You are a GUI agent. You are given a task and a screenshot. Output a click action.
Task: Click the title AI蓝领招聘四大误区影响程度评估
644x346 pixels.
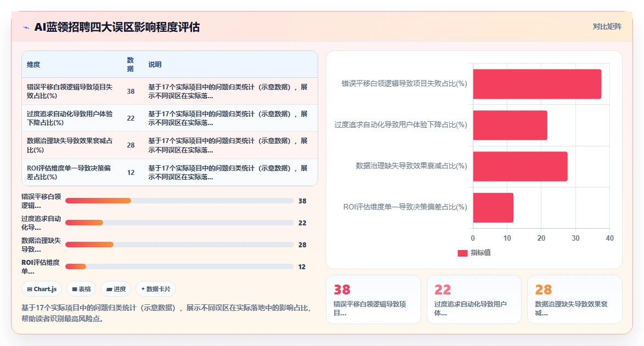[x=117, y=27]
